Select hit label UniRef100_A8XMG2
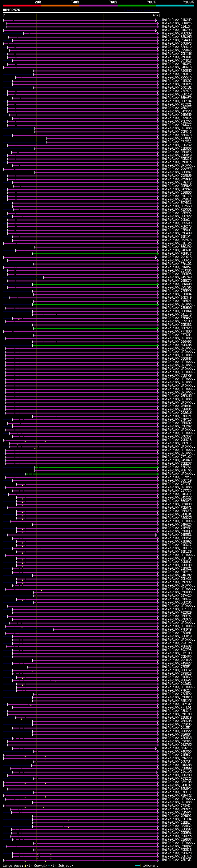Viewport: 197px width, 868px height. (x=177, y=826)
